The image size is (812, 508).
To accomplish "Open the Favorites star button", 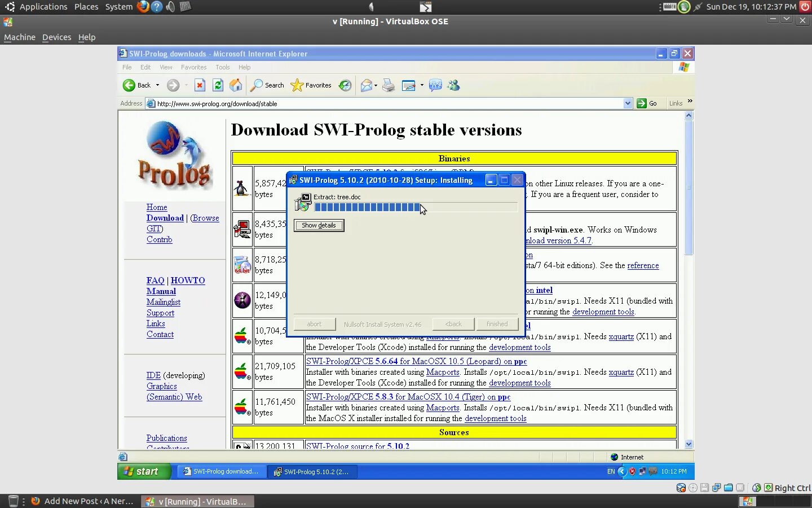I will 311,85.
